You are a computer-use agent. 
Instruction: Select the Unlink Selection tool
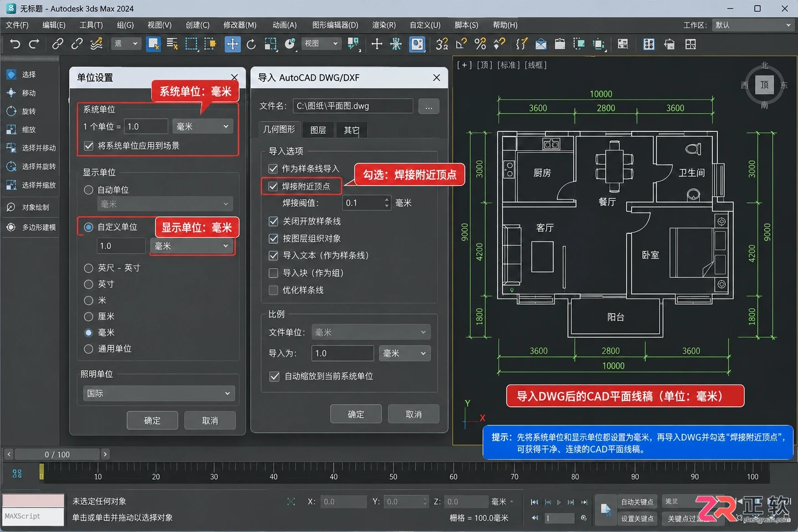point(77,44)
